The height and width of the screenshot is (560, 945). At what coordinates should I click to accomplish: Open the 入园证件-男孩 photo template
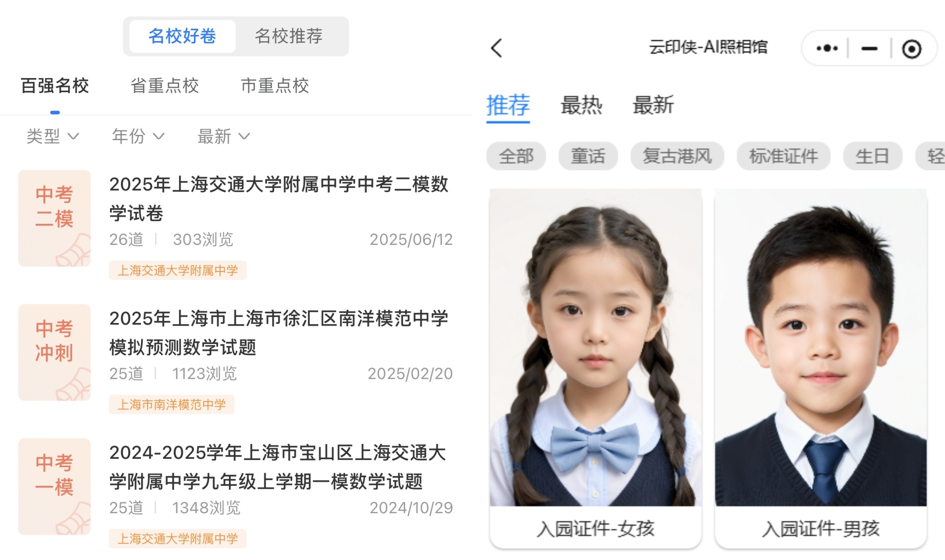[821, 368]
